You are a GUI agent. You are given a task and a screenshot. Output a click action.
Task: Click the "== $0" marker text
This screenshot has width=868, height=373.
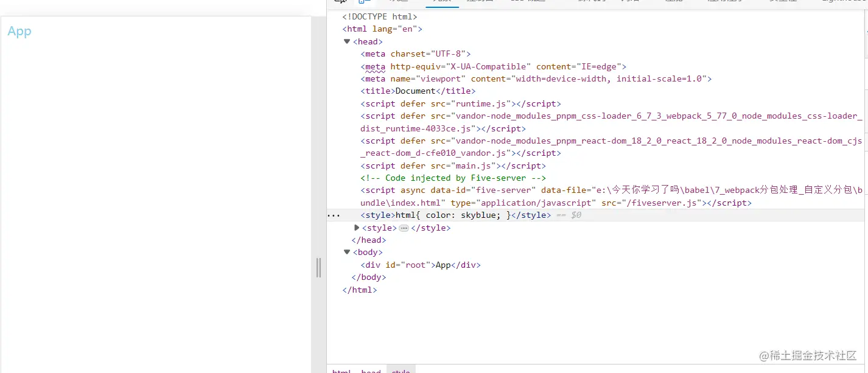(x=569, y=215)
